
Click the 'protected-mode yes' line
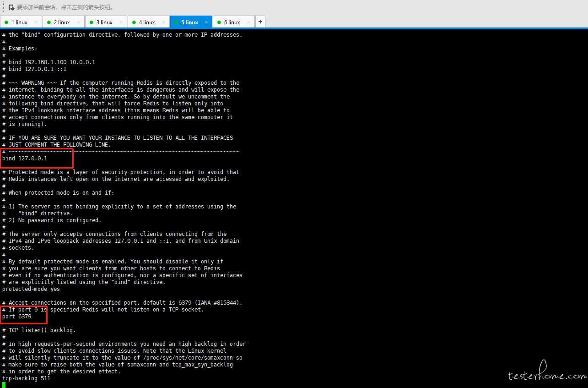tap(31, 289)
